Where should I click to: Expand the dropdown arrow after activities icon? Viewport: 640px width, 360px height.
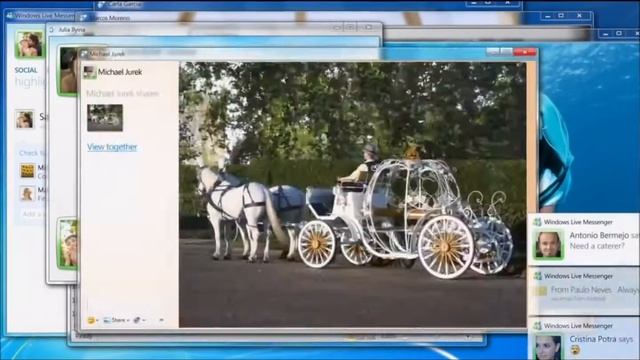144,320
